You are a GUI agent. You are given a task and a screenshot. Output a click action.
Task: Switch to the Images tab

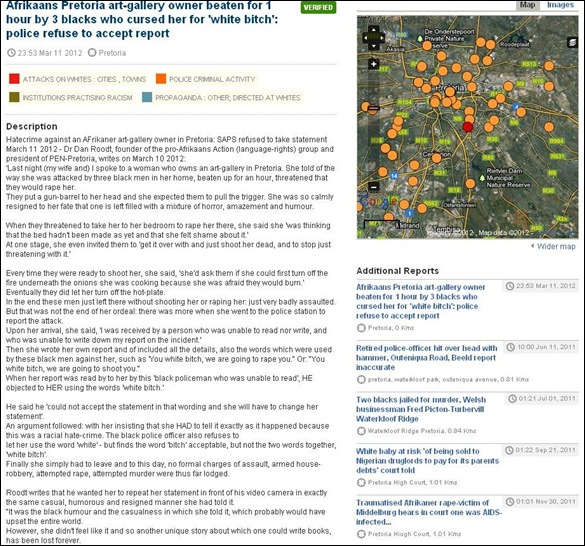(x=560, y=5)
